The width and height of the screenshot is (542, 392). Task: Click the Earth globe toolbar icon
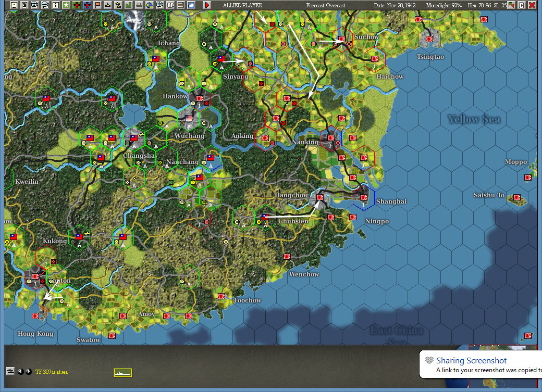pos(150,5)
